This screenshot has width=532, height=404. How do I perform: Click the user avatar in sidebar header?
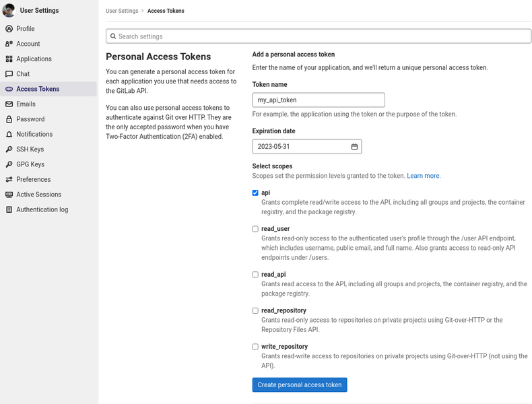tap(9, 11)
